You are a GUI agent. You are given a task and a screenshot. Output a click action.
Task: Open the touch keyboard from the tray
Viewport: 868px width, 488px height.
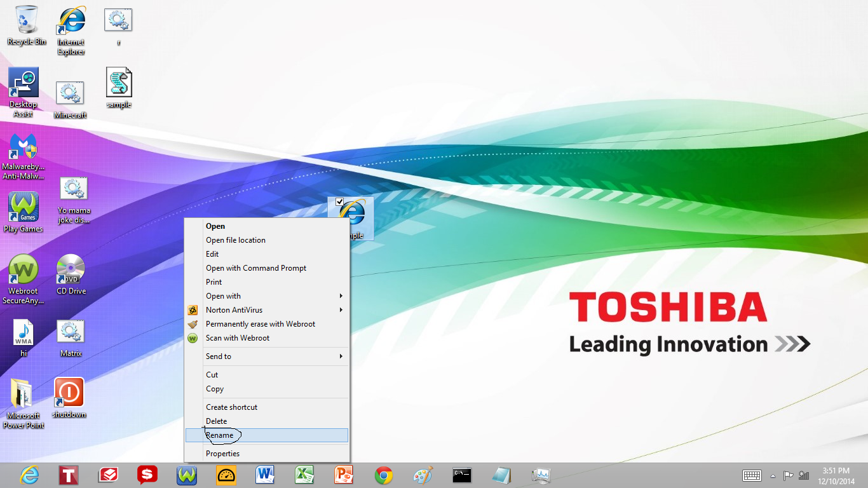pos(752,475)
